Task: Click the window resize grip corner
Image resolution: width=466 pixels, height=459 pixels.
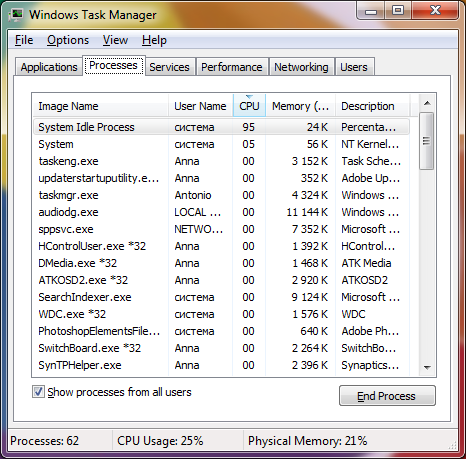Action: pos(453,444)
